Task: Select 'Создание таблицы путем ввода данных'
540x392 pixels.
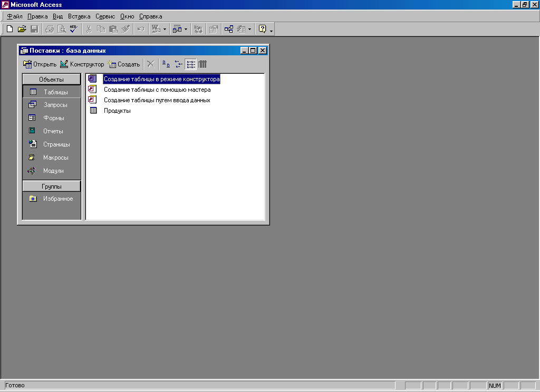Action: (157, 100)
